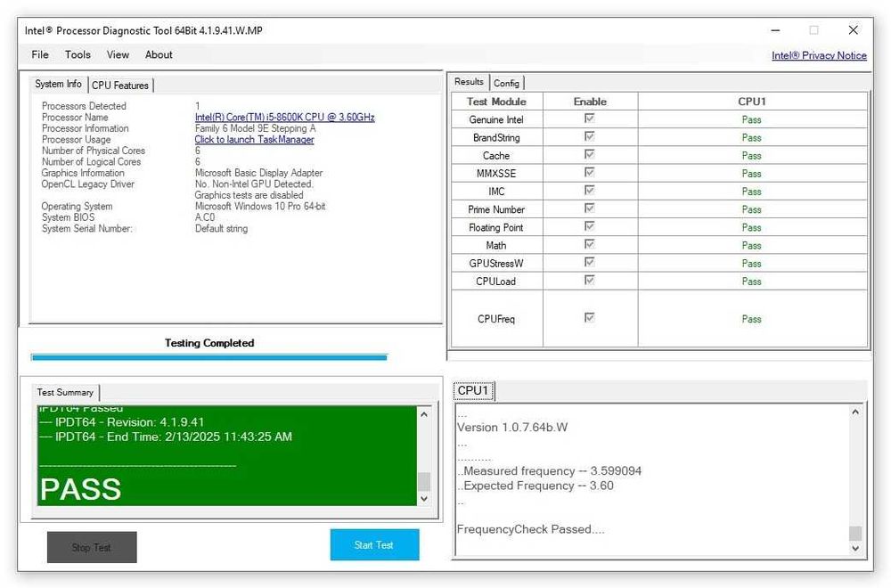Click the Test Summary scroll up arrow
The height and width of the screenshot is (588, 891).
424,414
